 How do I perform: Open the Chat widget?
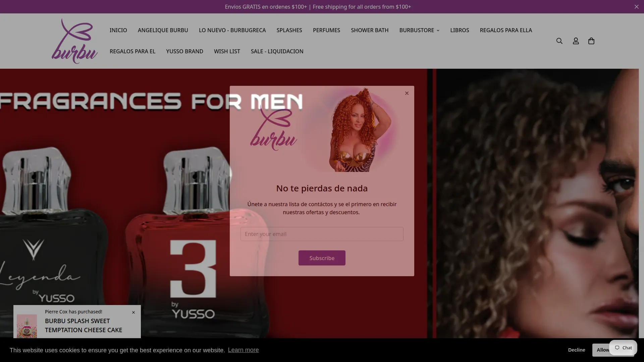[623, 348]
